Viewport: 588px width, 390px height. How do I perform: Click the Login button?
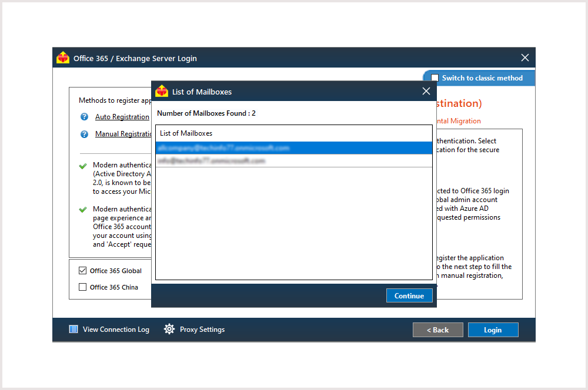(493, 330)
